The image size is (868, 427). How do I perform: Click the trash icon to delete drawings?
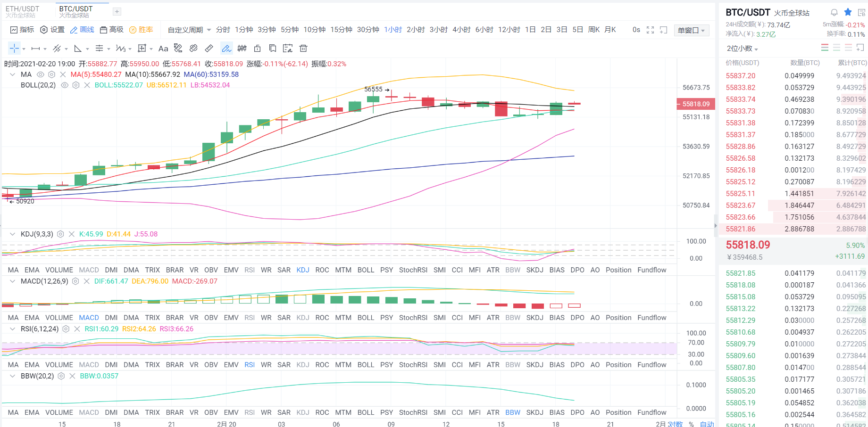click(303, 48)
